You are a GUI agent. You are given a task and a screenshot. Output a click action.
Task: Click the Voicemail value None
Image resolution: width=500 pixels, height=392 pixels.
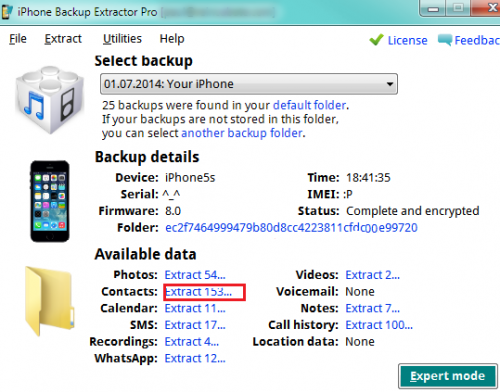pos(360,292)
